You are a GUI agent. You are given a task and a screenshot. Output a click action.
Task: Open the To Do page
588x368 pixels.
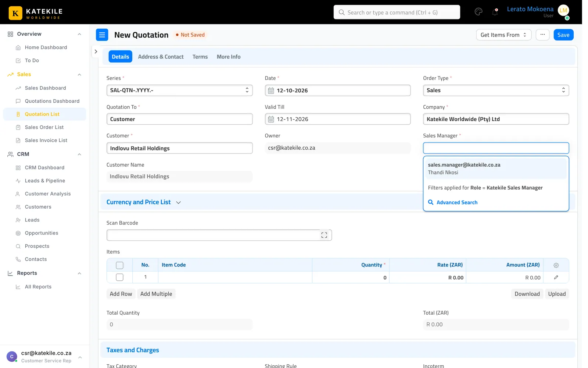pos(32,60)
